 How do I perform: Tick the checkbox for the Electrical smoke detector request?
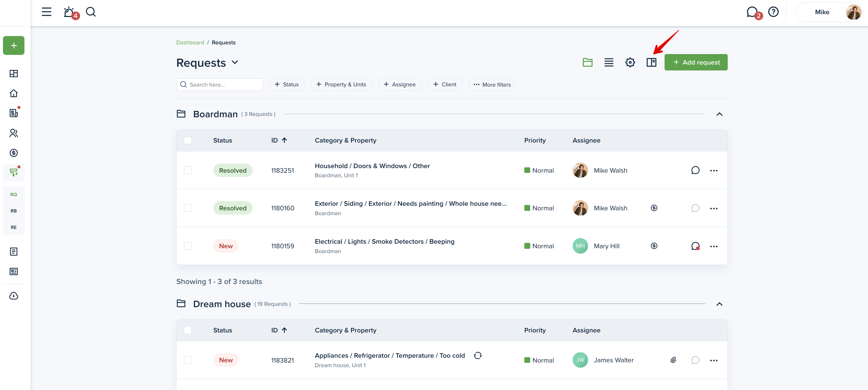pos(188,246)
